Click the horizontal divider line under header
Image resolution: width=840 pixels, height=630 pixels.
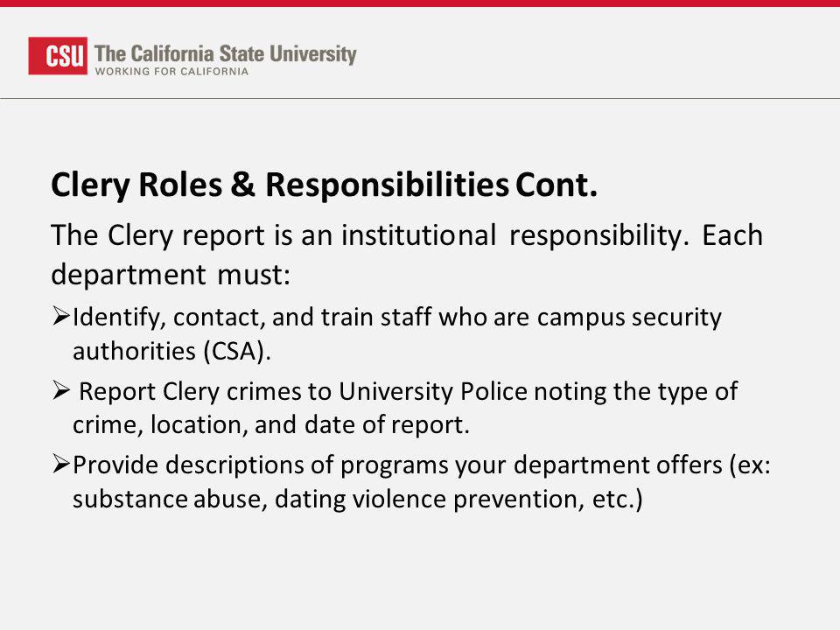(x=420, y=99)
